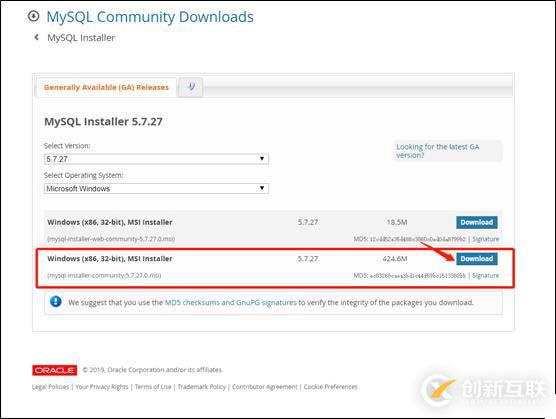
Task: Open Legal Policies footer link
Action: (x=50, y=387)
